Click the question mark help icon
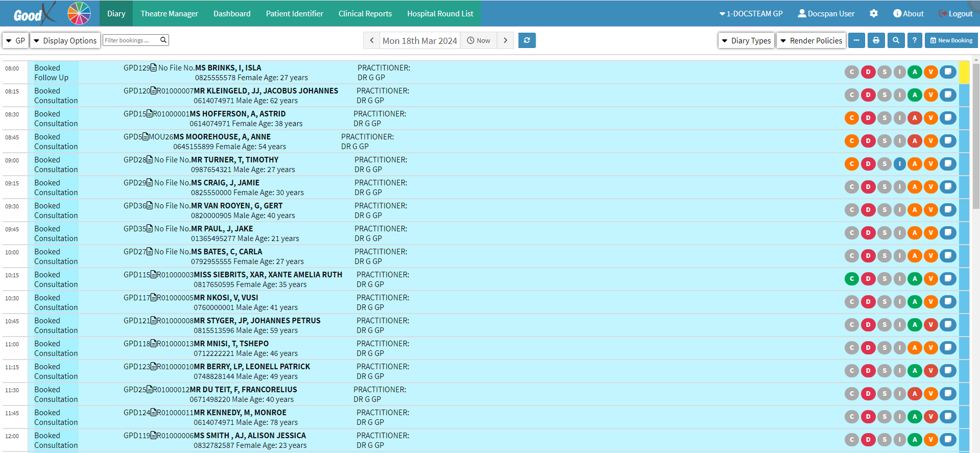Viewport: 980px width, 453px height. (914, 40)
